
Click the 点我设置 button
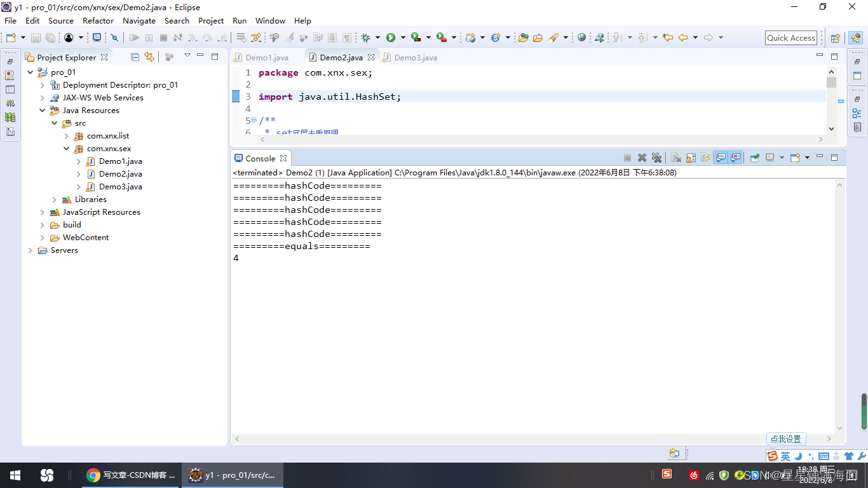pyautogui.click(x=786, y=439)
